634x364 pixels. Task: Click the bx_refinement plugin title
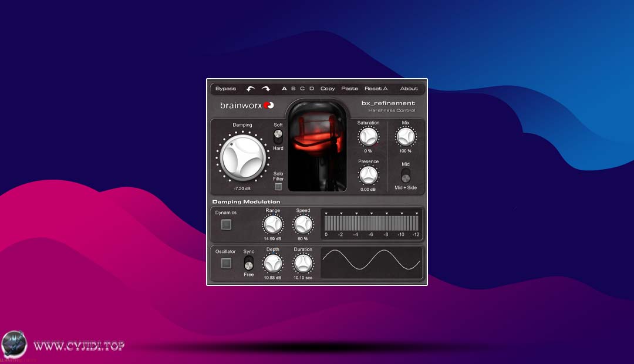coord(388,103)
